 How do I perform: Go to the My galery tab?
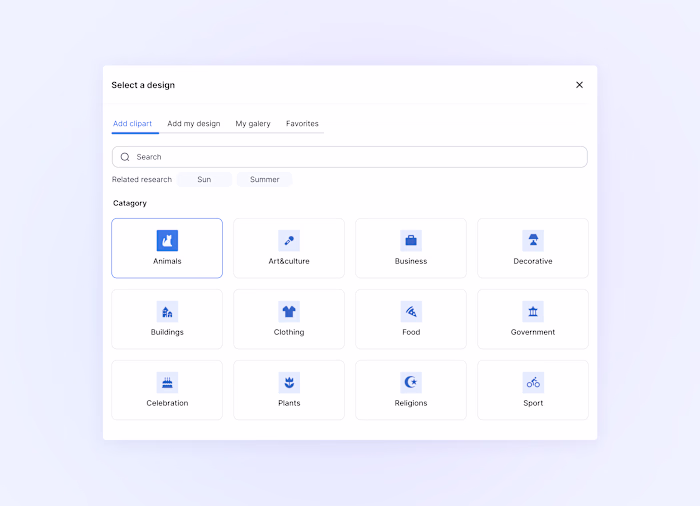[x=253, y=124]
